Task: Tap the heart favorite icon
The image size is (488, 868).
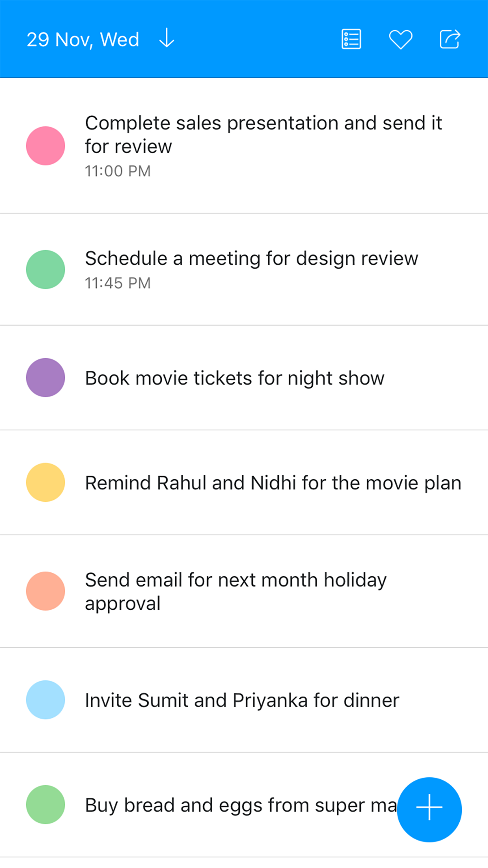Action: click(x=400, y=39)
